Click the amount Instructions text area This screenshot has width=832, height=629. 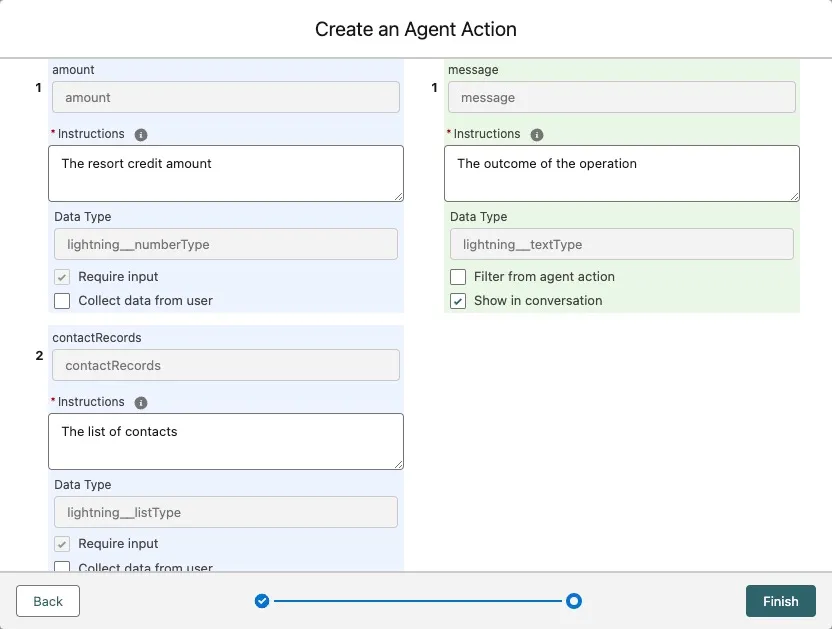[226, 173]
